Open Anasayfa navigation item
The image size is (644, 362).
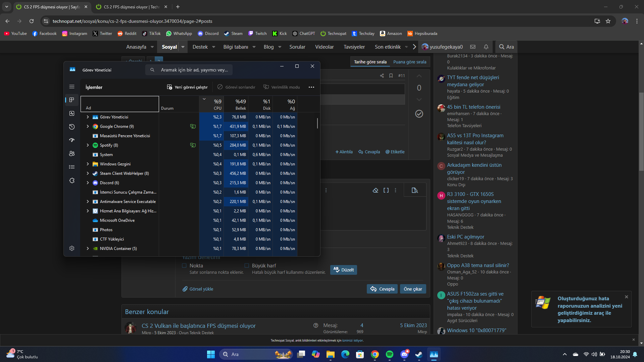coord(136,47)
